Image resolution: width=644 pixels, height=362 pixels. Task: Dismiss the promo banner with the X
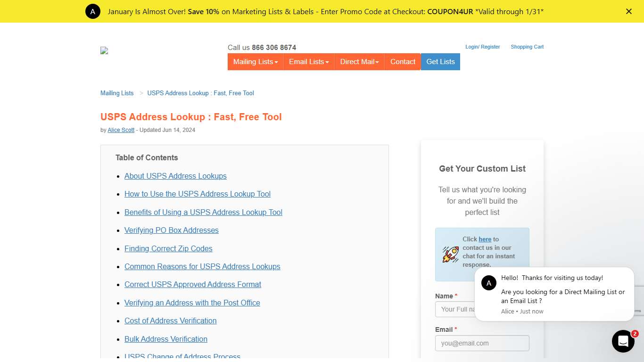click(x=629, y=11)
